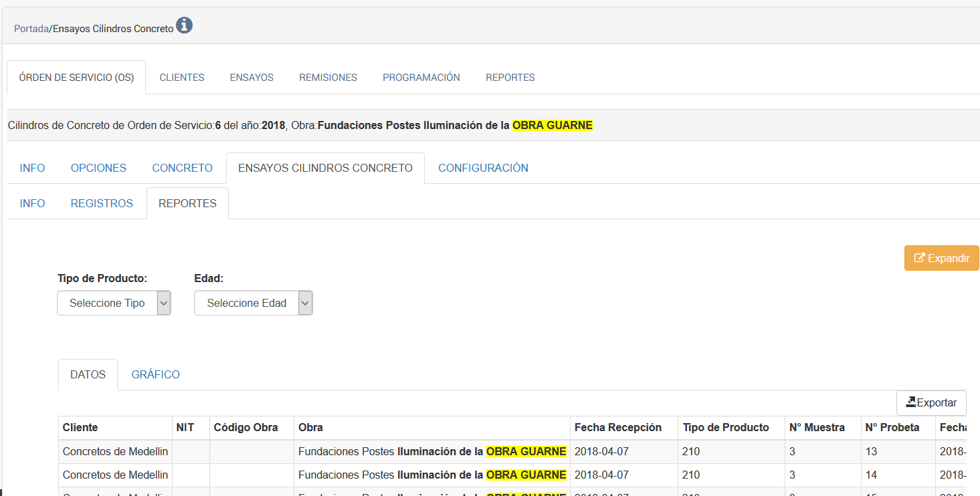Switch to the CONCRETO tab
Image resolution: width=980 pixels, height=496 pixels.
[x=182, y=168]
